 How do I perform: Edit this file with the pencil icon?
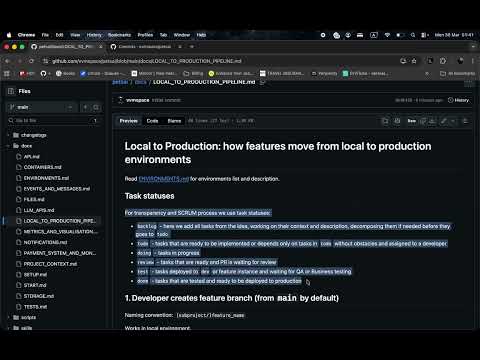[444, 121]
